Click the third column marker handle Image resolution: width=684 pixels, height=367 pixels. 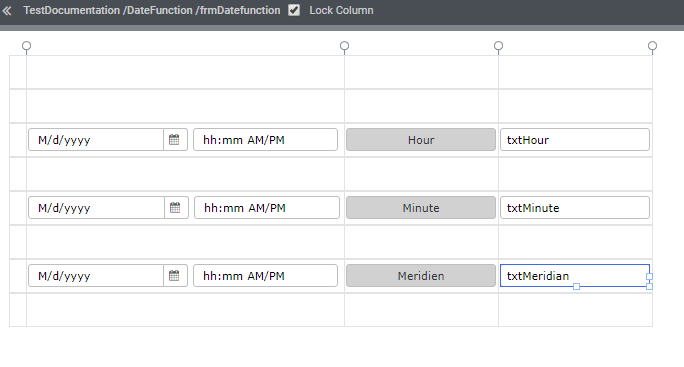499,46
